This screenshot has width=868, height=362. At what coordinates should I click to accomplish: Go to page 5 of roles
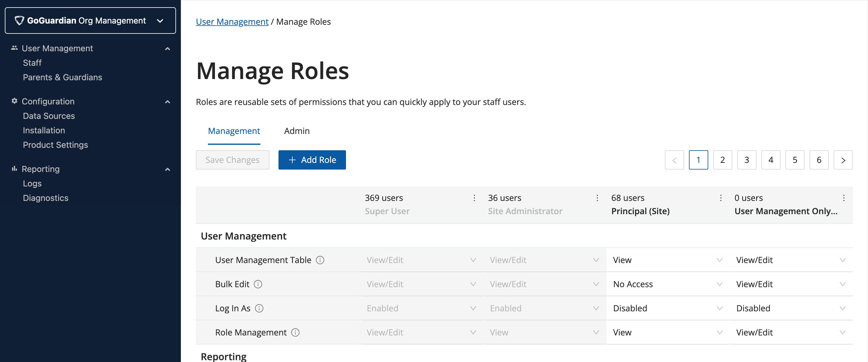pos(795,160)
